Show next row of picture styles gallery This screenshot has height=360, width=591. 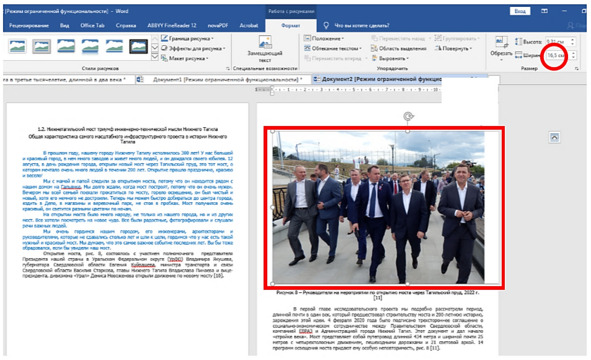point(155,47)
